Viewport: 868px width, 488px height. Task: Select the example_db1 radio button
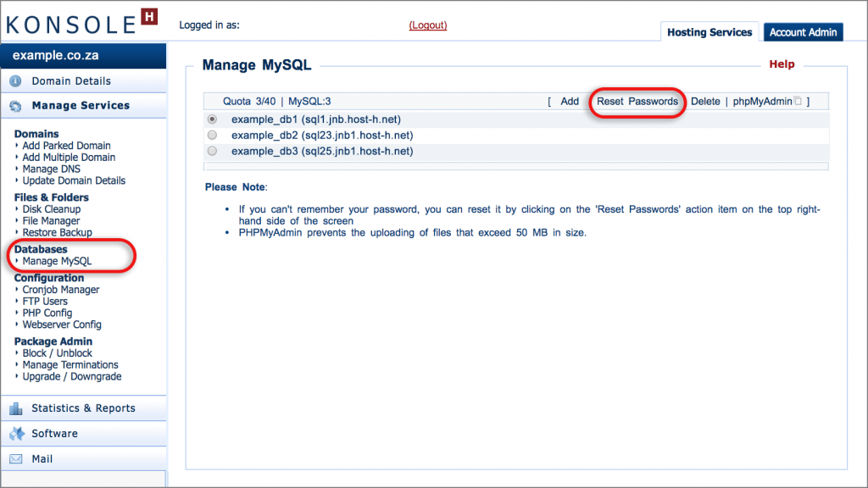211,119
